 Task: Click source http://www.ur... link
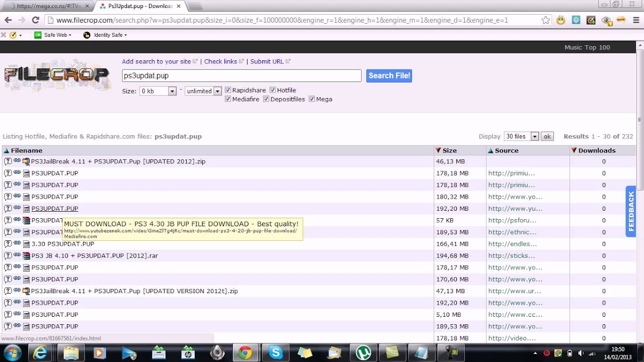[x=514, y=291]
